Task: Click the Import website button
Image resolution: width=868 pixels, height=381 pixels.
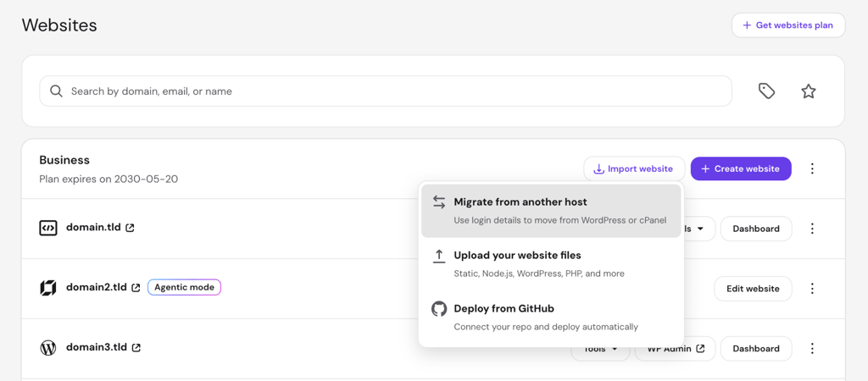Action: pyautogui.click(x=634, y=168)
